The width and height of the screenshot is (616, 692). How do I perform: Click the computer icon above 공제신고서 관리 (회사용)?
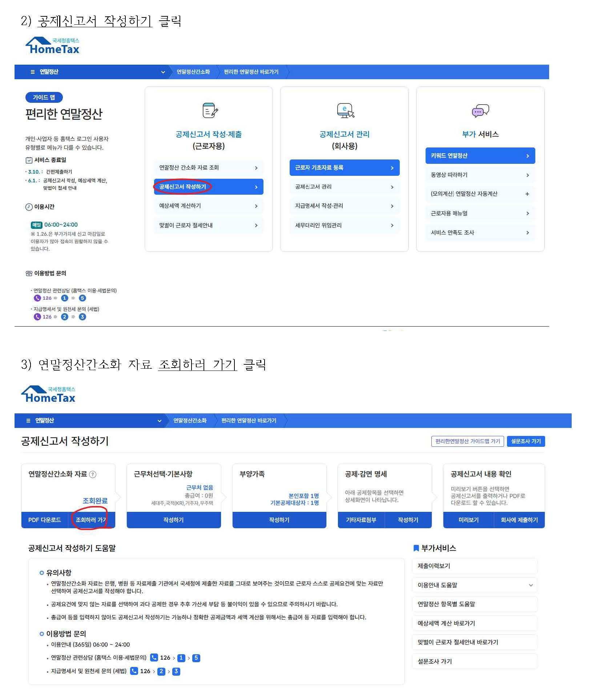pyautogui.click(x=345, y=110)
